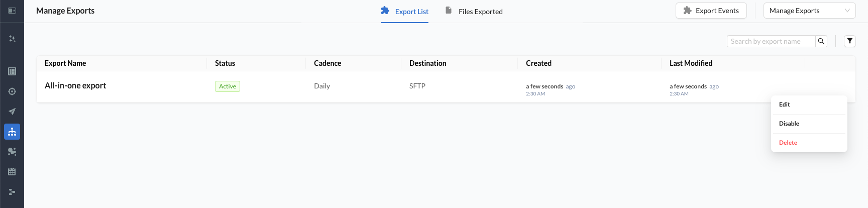The image size is (868, 208).
Task: Click the highlighted hierarchy icon in sidebar
Action: click(x=12, y=132)
